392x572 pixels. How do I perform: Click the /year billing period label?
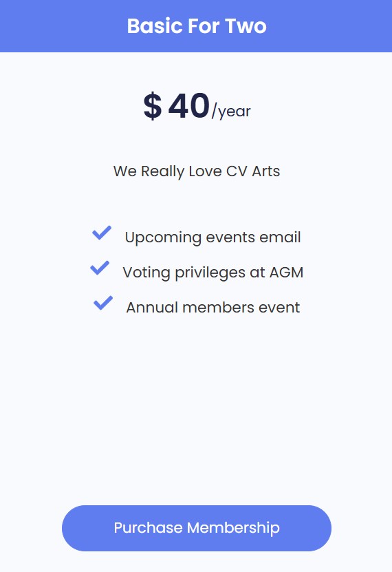[x=231, y=111]
